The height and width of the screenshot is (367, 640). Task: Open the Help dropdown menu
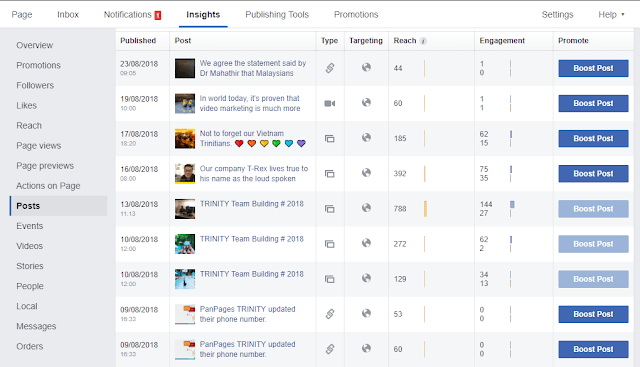click(x=611, y=15)
